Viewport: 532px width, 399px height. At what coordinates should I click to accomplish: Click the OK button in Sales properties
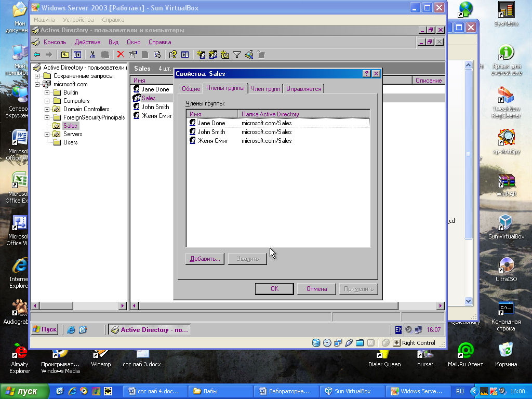coord(274,289)
